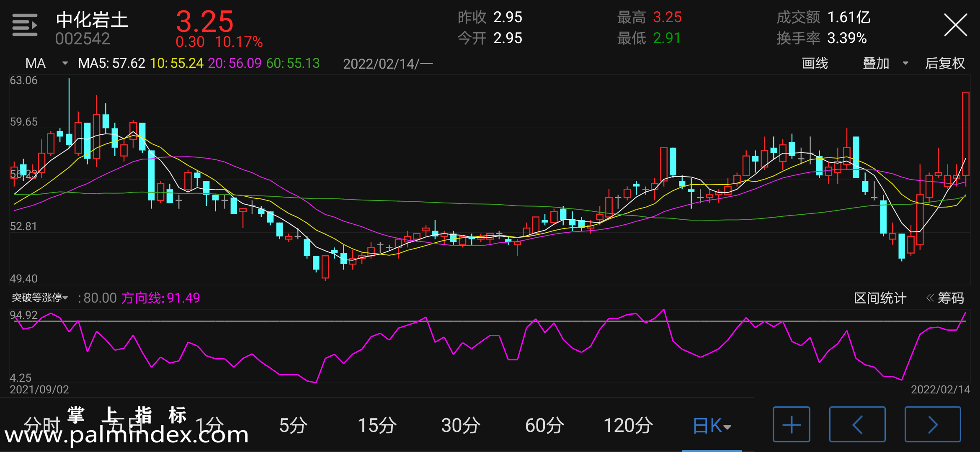Close the chart with the X icon
Viewport: 980px width, 452px height.
955,25
